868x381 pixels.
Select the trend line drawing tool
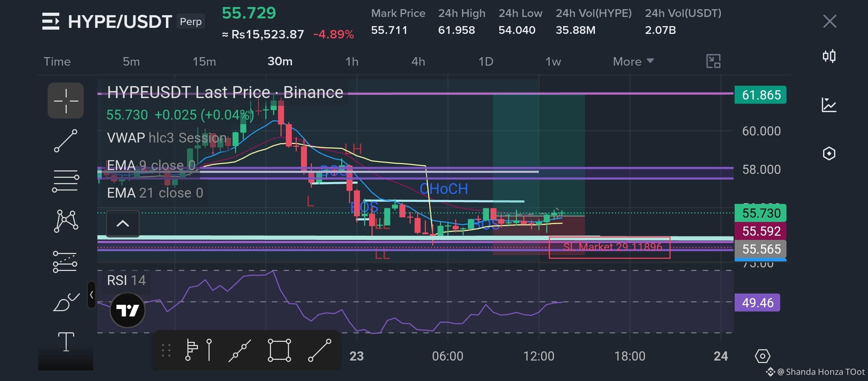point(66,141)
